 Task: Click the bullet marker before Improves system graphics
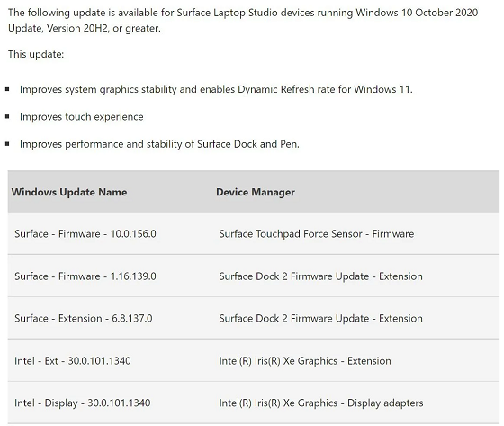[7, 89]
